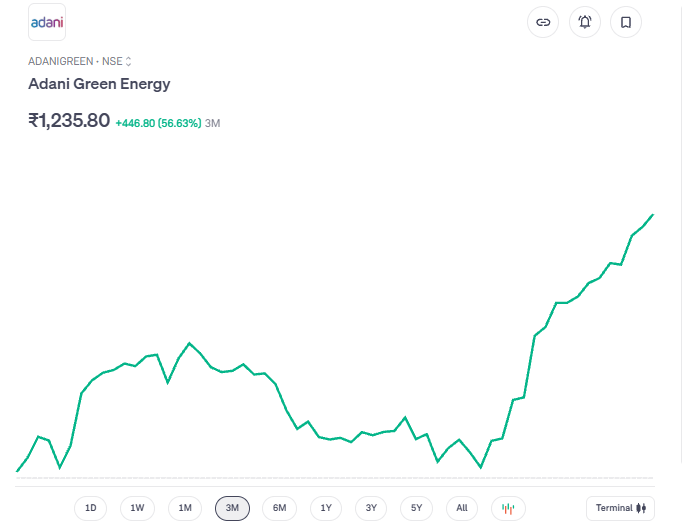Select the 5Y time range
The height and width of the screenshot is (529, 682).
[417, 508]
